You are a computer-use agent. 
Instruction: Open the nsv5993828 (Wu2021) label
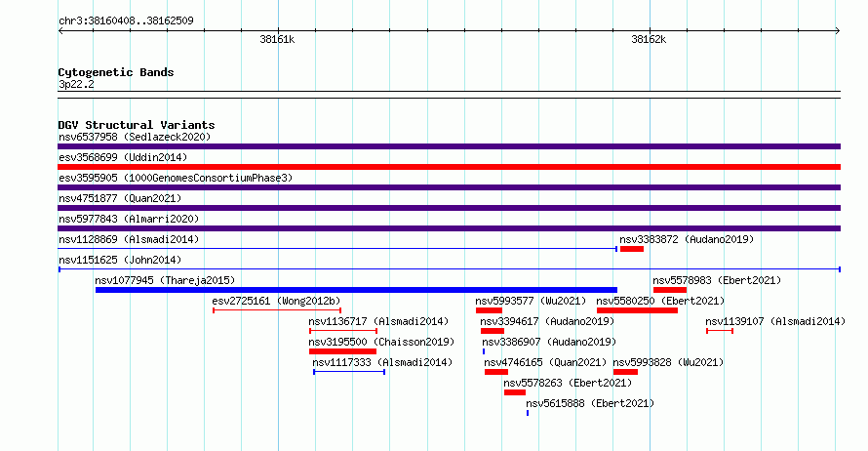pyautogui.click(x=668, y=362)
